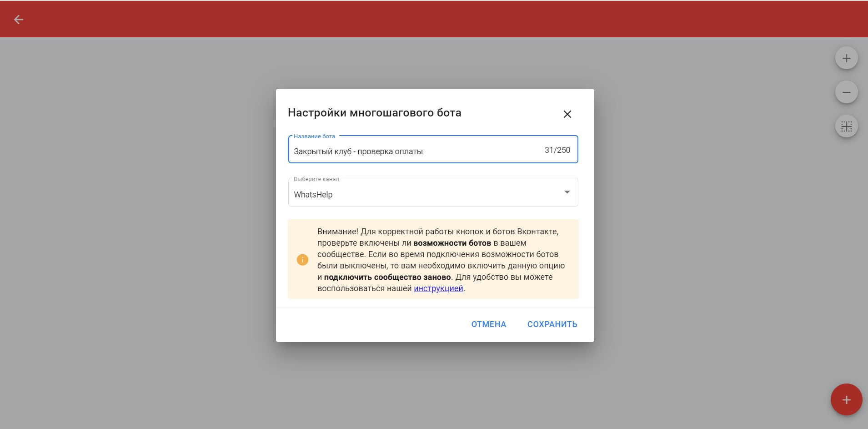Close the bot settings dialog with X

tap(567, 114)
